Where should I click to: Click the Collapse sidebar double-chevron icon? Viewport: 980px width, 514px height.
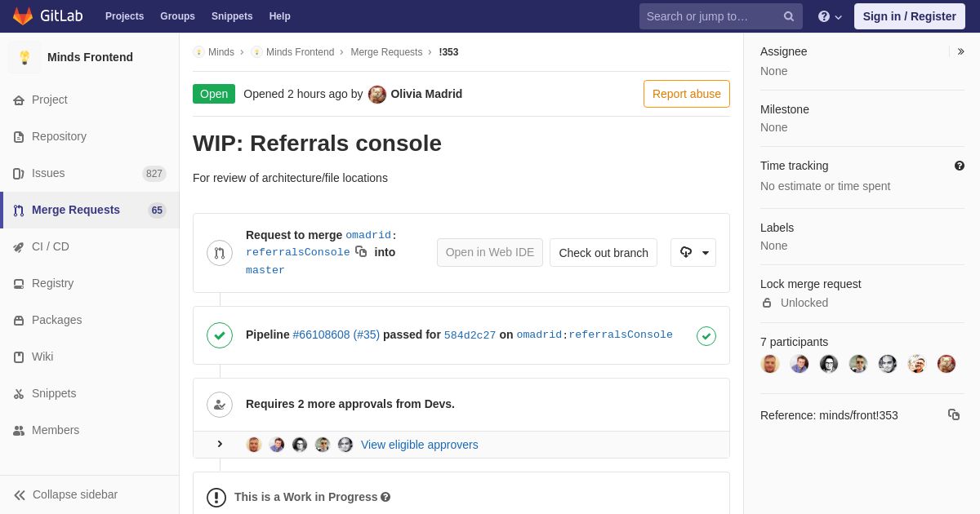point(20,495)
